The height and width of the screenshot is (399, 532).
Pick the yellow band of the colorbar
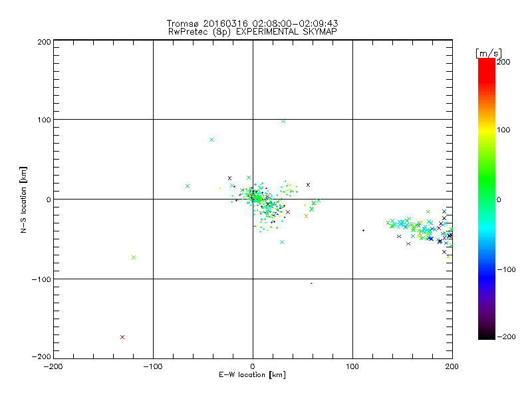pyautogui.click(x=487, y=130)
